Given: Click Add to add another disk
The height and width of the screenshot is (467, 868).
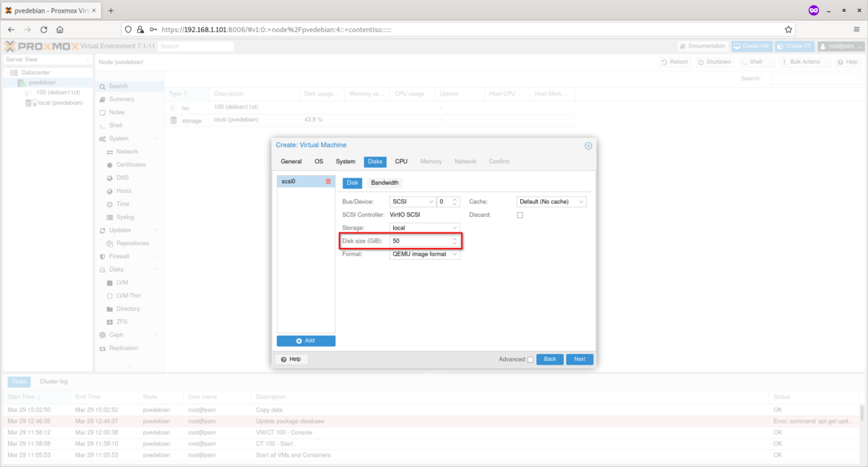Looking at the screenshot, I should click(306, 341).
